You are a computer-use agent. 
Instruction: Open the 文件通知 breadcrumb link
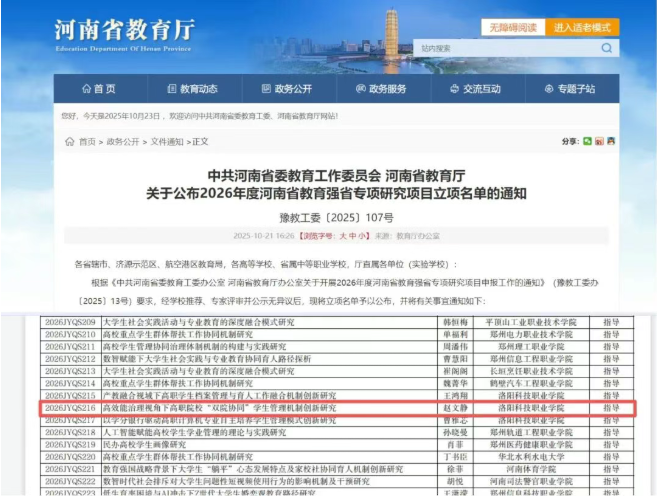click(x=168, y=142)
